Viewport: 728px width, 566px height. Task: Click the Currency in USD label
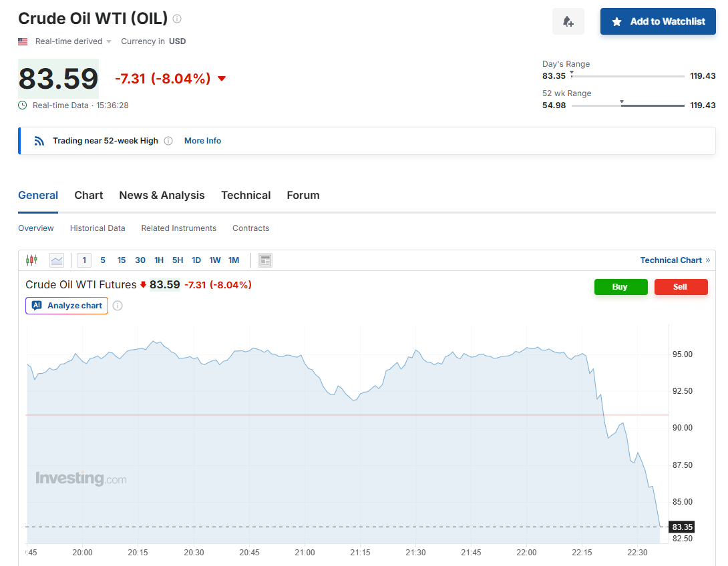(153, 41)
